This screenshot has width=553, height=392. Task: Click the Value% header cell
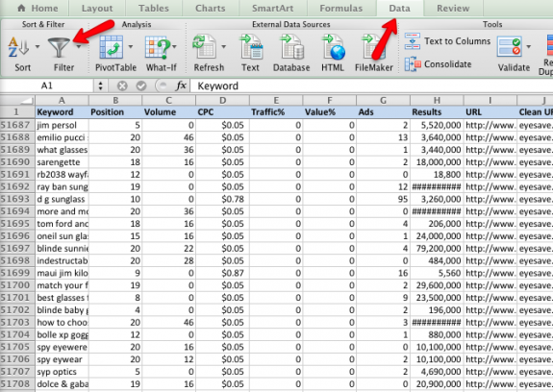coord(330,112)
